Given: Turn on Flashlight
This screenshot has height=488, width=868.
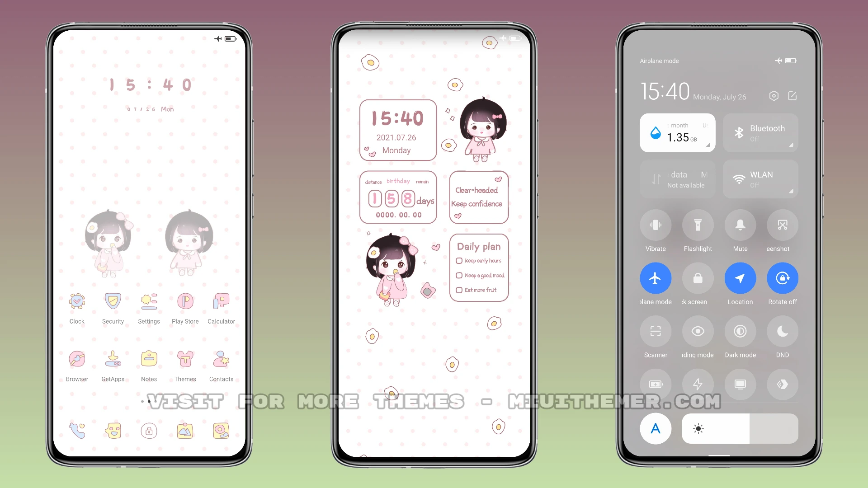Looking at the screenshot, I should 698,225.
